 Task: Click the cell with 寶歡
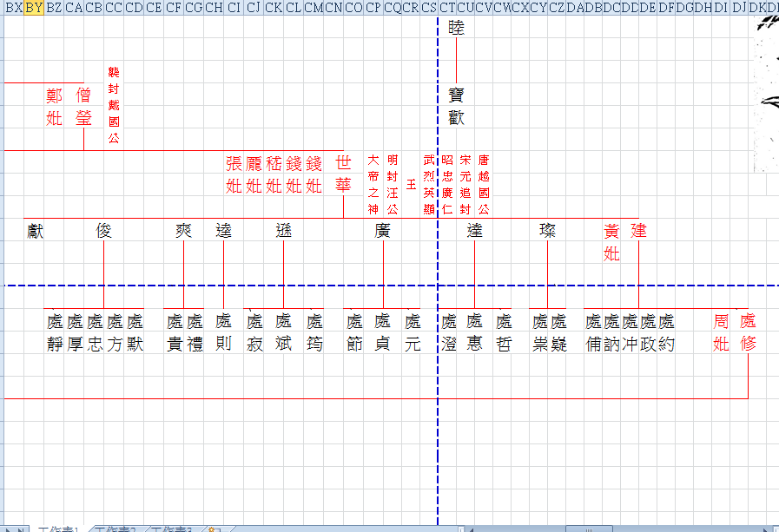[x=456, y=106]
